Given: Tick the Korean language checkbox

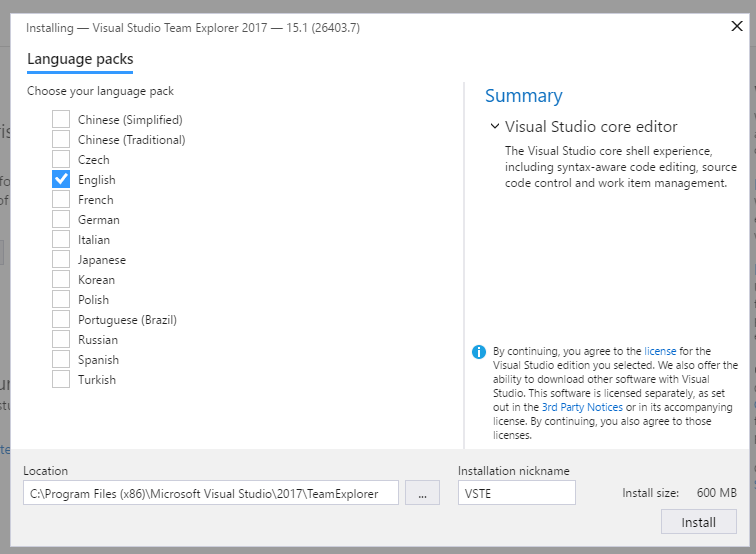Looking at the screenshot, I should 61,279.
